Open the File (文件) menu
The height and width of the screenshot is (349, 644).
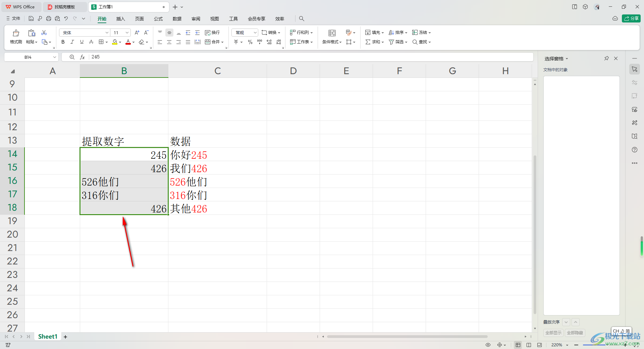click(x=13, y=18)
